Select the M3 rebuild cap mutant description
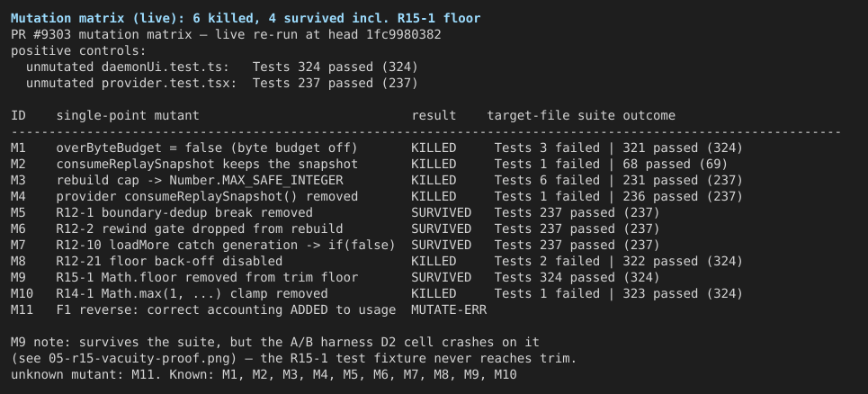 tap(200, 181)
